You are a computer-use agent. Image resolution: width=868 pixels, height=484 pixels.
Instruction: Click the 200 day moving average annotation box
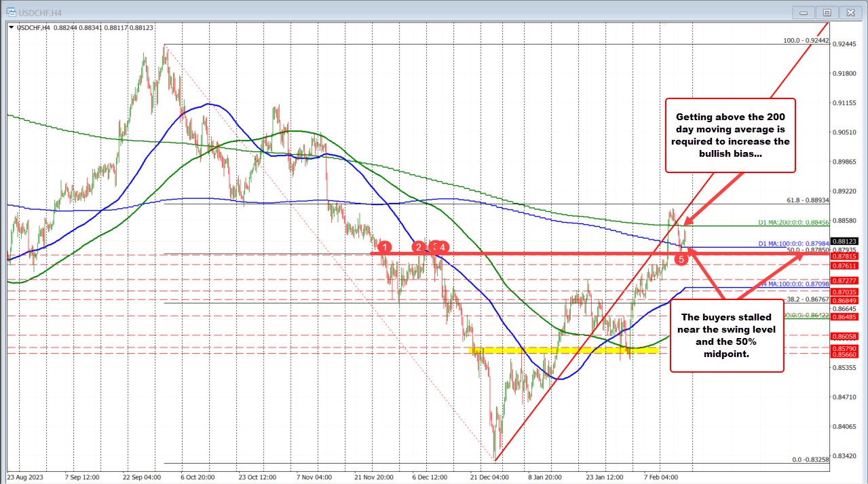(730, 136)
